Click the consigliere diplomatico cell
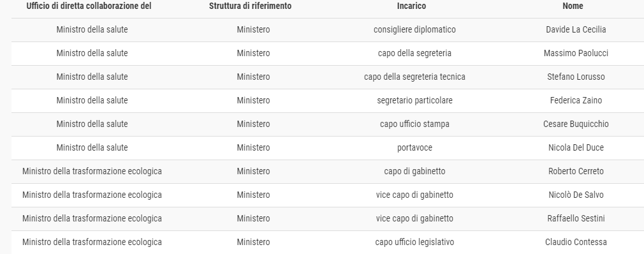 pyautogui.click(x=414, y=29)
